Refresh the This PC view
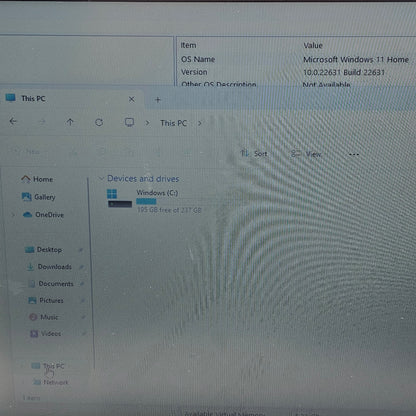Screen dimensions: 416x416 click(x=99, y=122)
